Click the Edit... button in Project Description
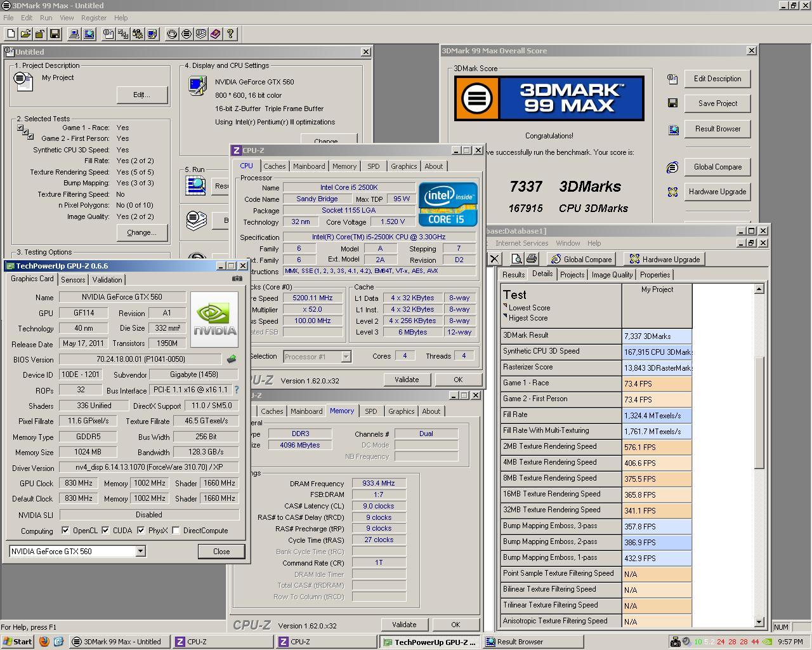The width and height of the screenshot is (812, 650). 142,95
